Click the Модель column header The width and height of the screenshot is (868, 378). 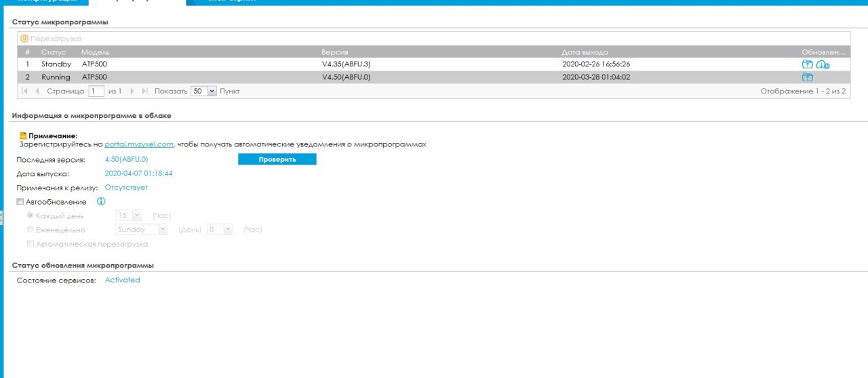[x=96, y=52]
